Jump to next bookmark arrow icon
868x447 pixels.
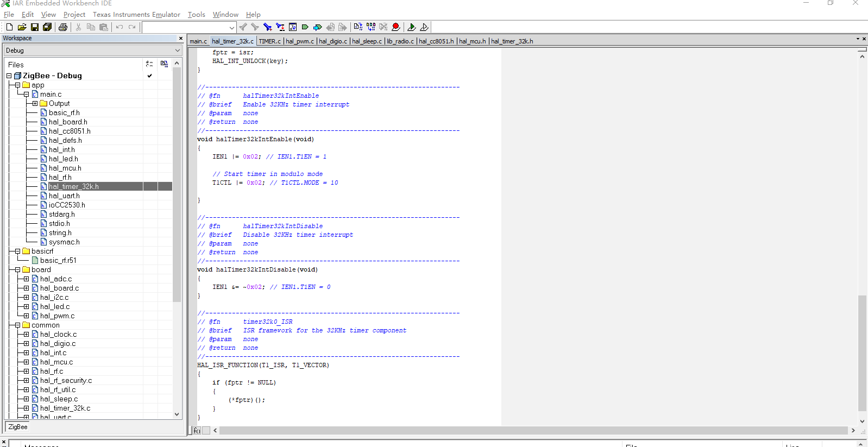point(318,27)
